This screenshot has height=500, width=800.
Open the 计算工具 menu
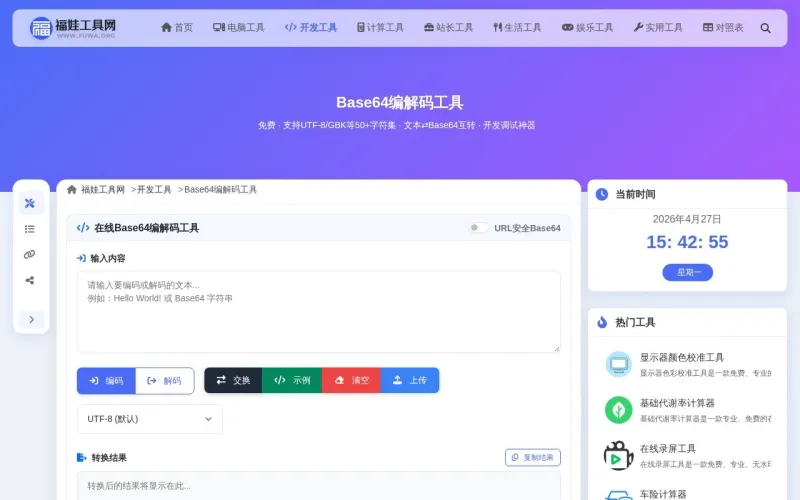380,28
